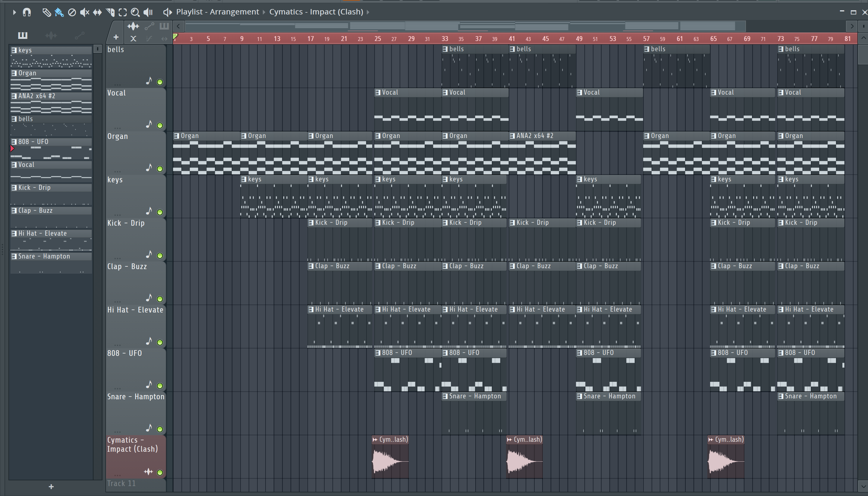Mute the Kick - Drip track
The image size is (868, 496).
(x=160, y=256)
